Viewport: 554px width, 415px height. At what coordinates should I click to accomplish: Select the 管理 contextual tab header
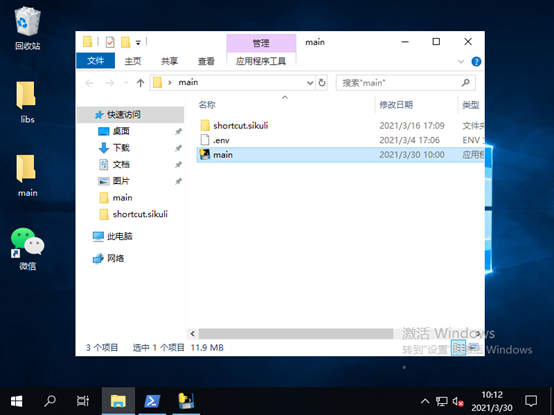(261, 43)
